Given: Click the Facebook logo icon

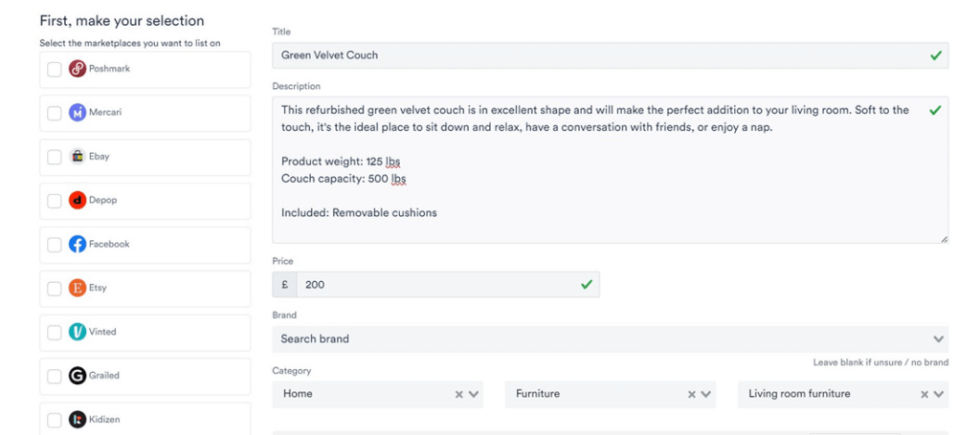Looking at the screenshot, I should pos(78,245).
